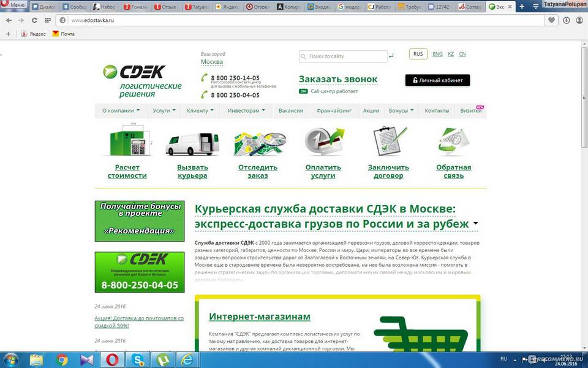588x368 pixels.
Task: Open the Speed Dial grid icon
Action: tap(47, 20)
